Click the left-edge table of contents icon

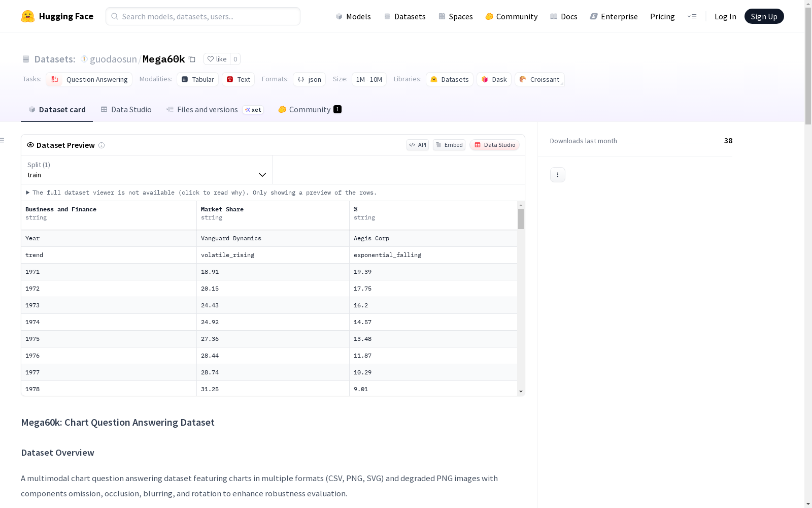pos(3,140)
